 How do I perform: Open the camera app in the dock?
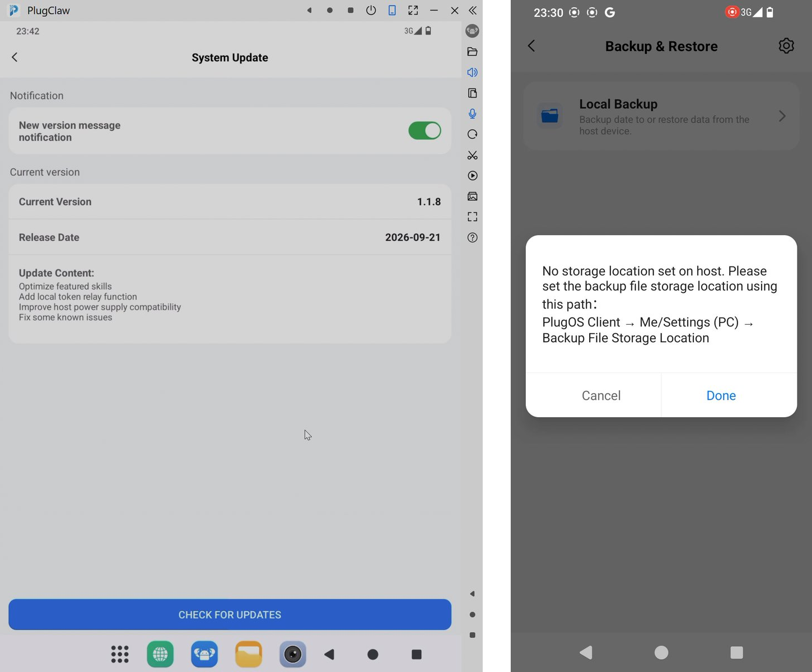coord(293,654)
